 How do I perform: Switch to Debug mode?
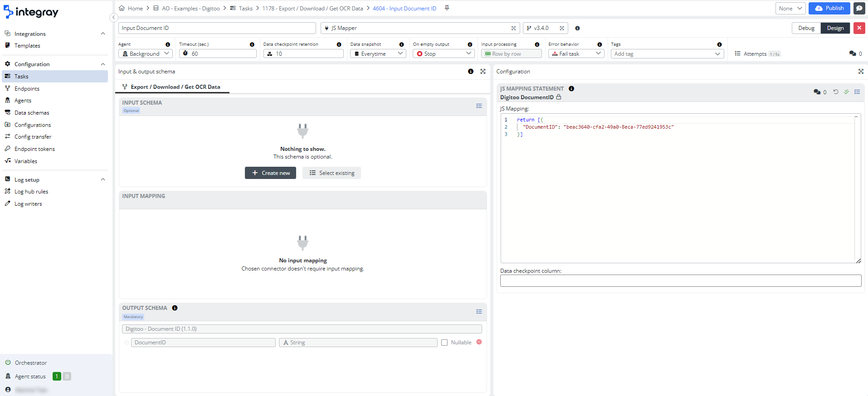click(806, 28)
